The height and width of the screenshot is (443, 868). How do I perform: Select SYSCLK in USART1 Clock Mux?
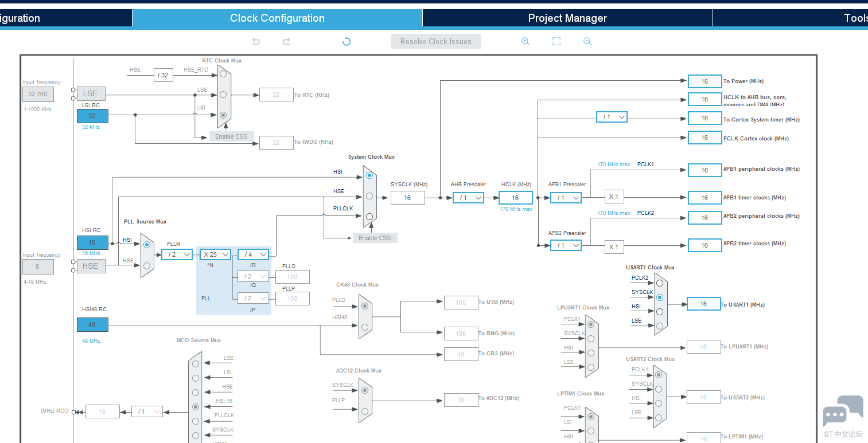660,297
